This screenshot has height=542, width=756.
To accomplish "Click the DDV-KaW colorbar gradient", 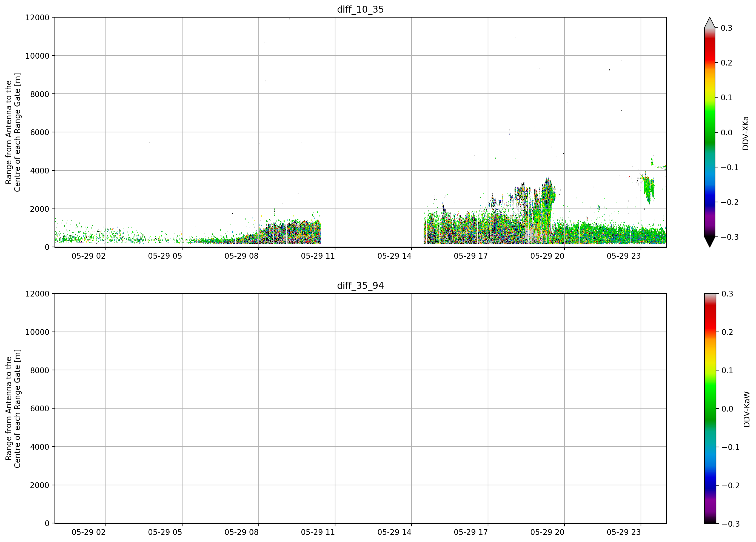I will pyautogui.click(x=710, y=408).
